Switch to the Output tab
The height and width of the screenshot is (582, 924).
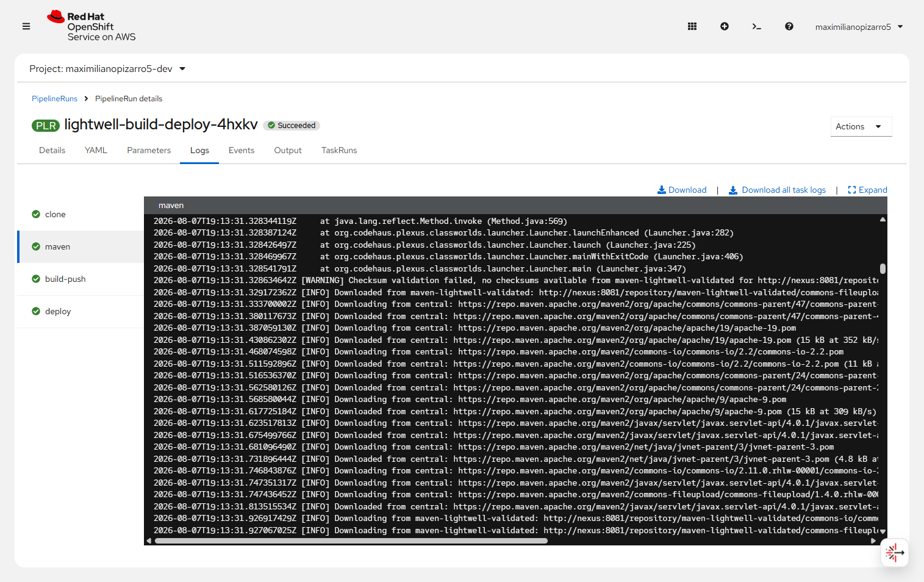(288, 150)
